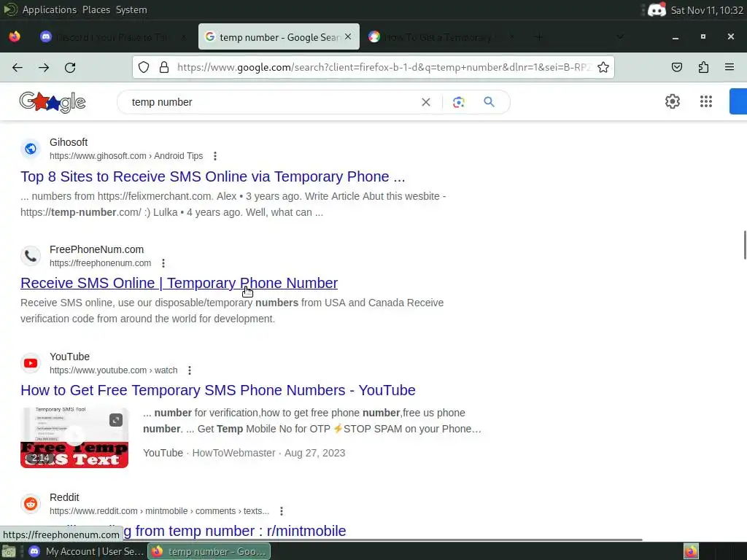This screenshot has height=560, width=747.
Task: Click the https://freephonenum.com URL text
Action: coord(100,263)
